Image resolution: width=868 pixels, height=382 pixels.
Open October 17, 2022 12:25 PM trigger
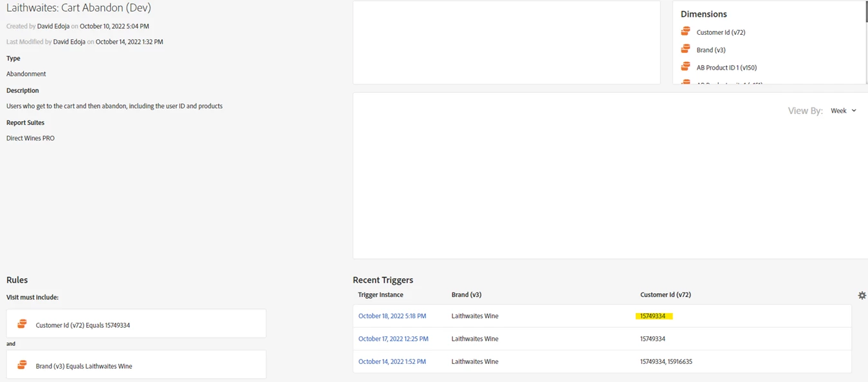pyautogui.click(x=393, y=339)
